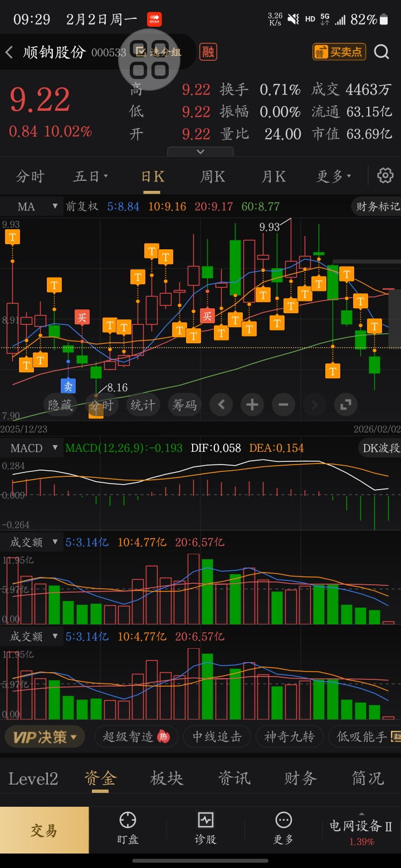Move the chart back with the left arrow
Image resolution: width=401 pixels, height=868 pixels.
click(x=221, y=405)
